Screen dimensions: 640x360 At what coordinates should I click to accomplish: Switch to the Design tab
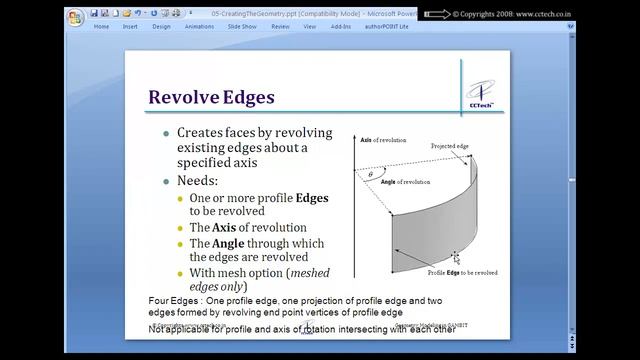point(161,27)
